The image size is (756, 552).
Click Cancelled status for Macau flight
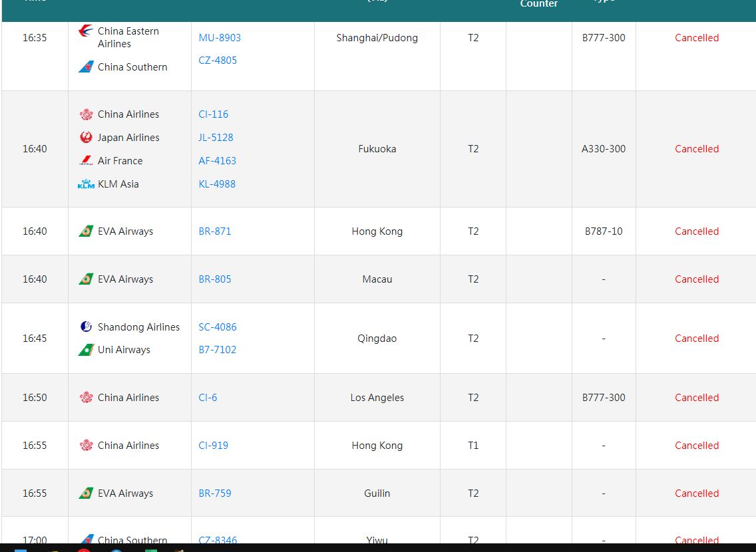click(696, 279)
